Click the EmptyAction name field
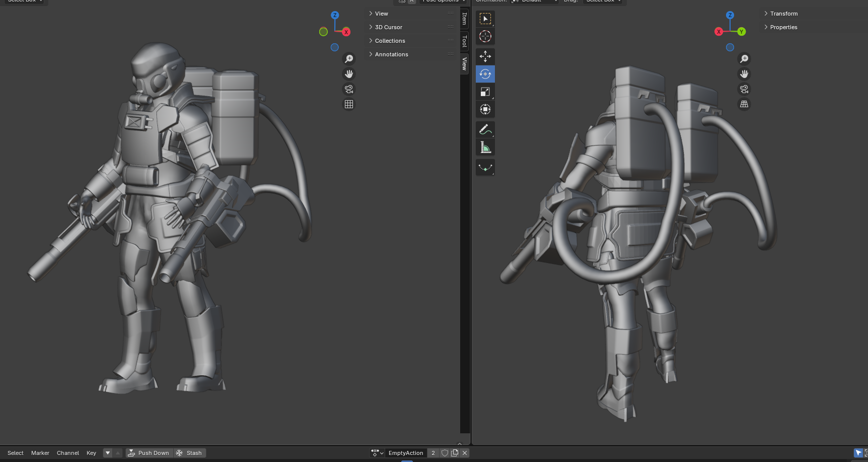Image resolution: width=868 pixels, height=462 pixels. coord(406,453)
